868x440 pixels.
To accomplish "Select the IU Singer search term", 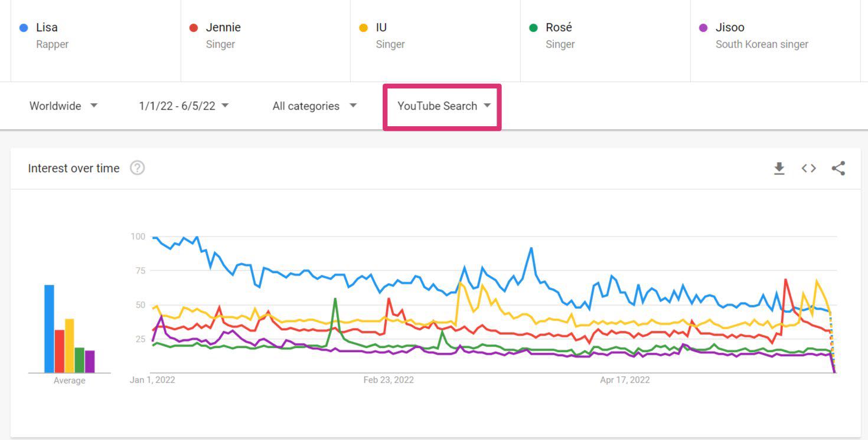I will (x=390, y=35).
